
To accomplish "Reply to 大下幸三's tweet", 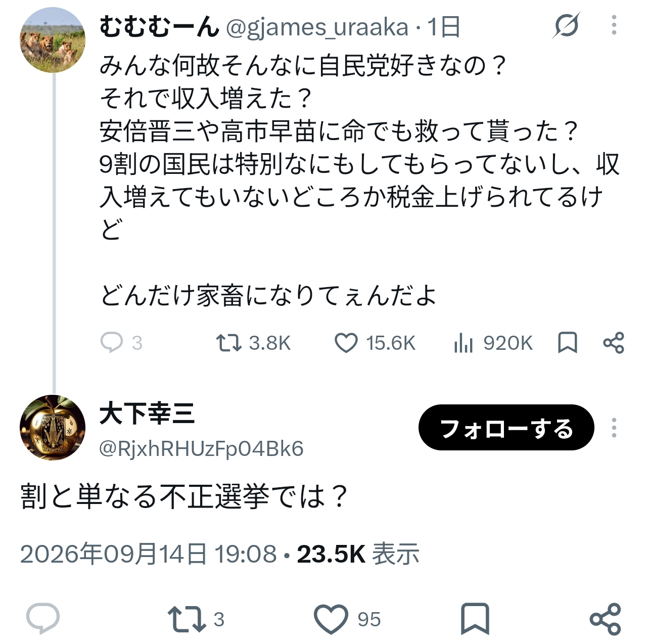I will [43, 618].
